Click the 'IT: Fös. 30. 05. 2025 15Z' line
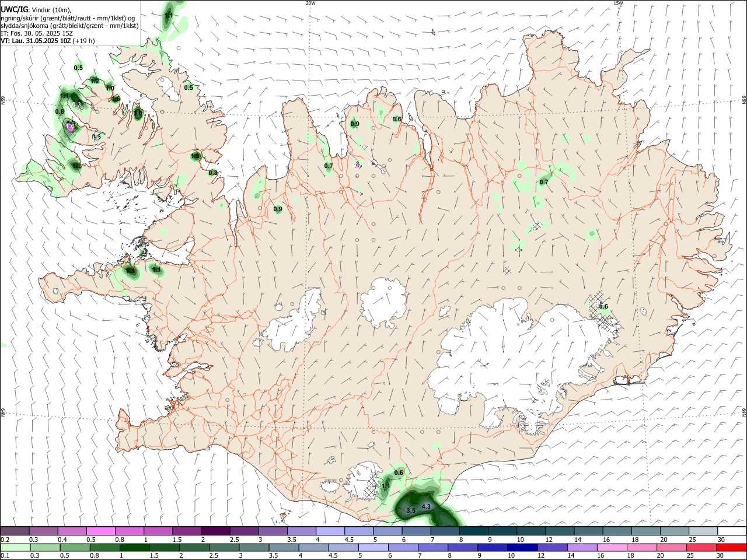747x560 pixels. coord(37,33)
